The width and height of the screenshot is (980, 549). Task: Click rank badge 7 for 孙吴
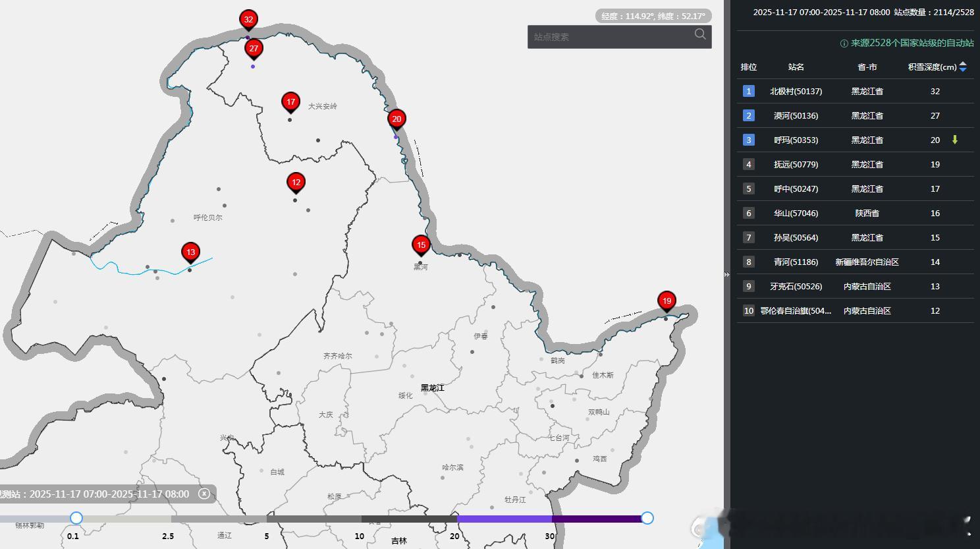(x=748, y=237)
